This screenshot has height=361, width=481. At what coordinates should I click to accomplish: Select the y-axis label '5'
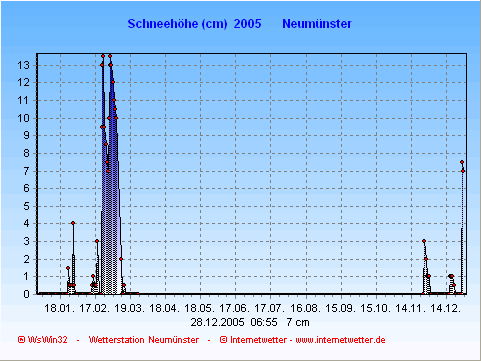point(27,207)
